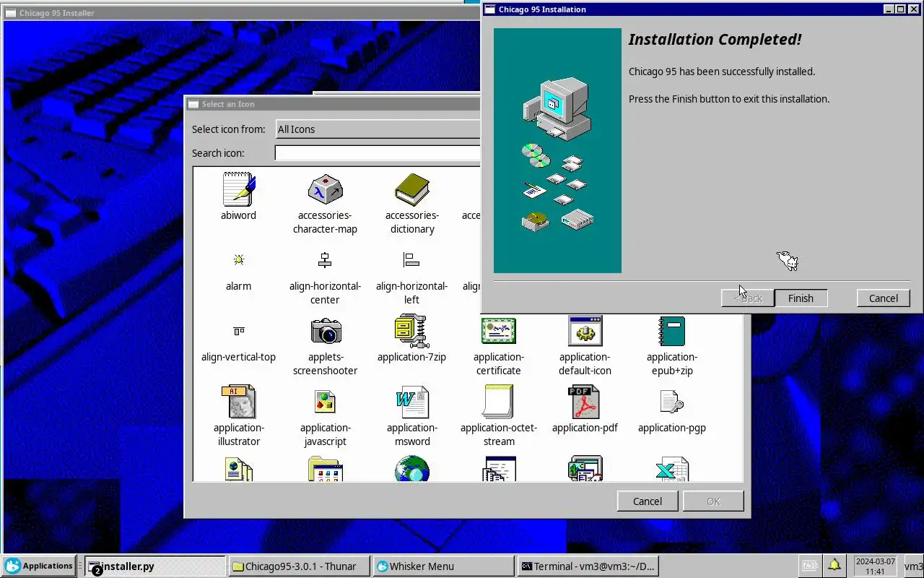Open the 'Select icon from' All Icons dropdown

pyautogui.click(x=378, y=129)
